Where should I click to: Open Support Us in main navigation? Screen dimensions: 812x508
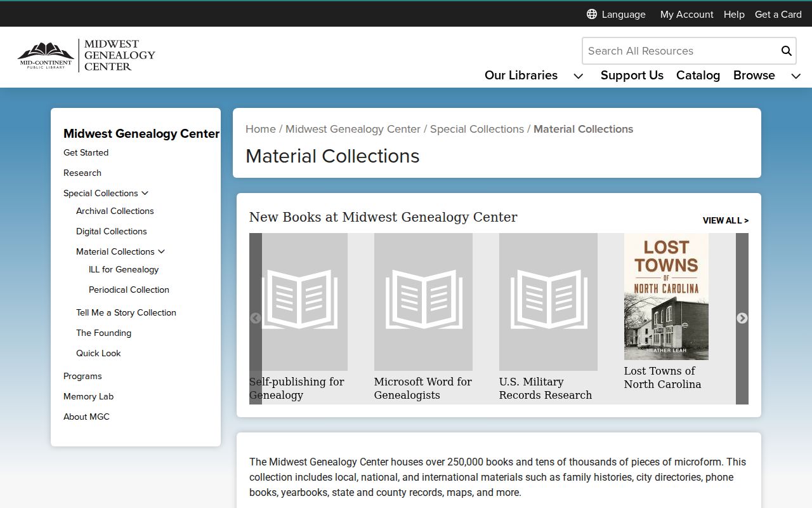click(x=632, y=75)
